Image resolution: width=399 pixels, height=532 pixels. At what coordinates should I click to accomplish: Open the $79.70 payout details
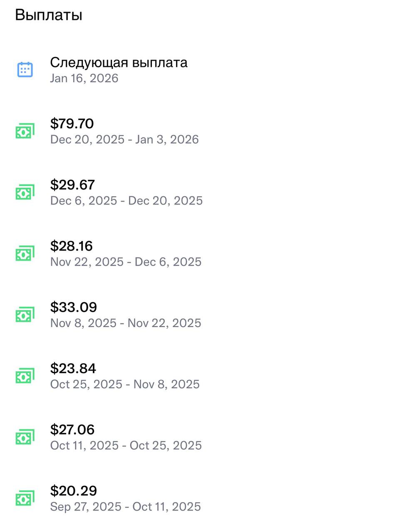click(72, 123)
